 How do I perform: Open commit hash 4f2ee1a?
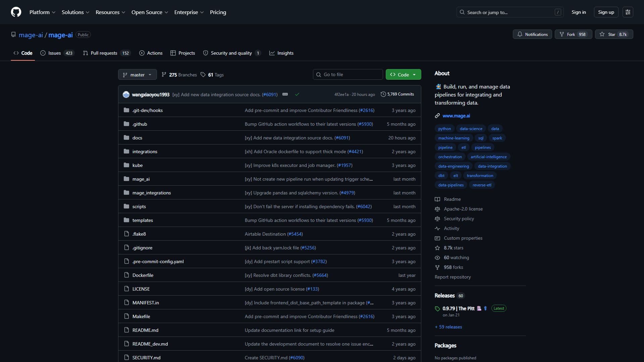point(341,95)
